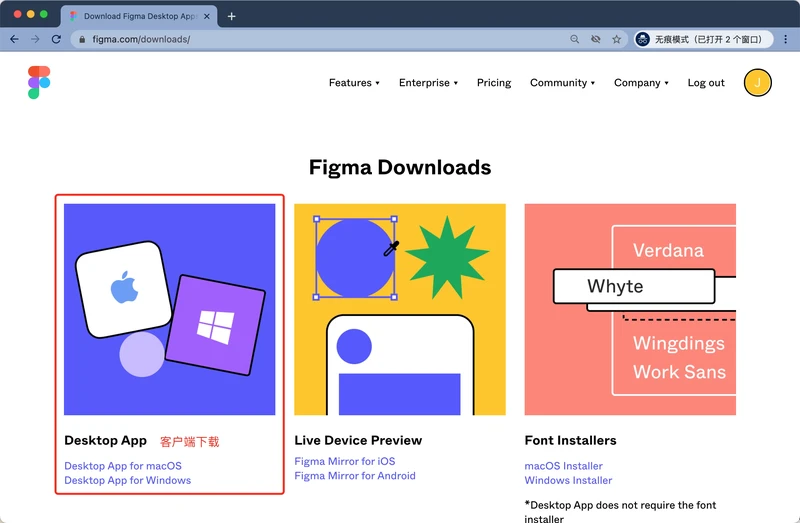
Task: Expand the Community dropdown menu
Action: (562, 83)
